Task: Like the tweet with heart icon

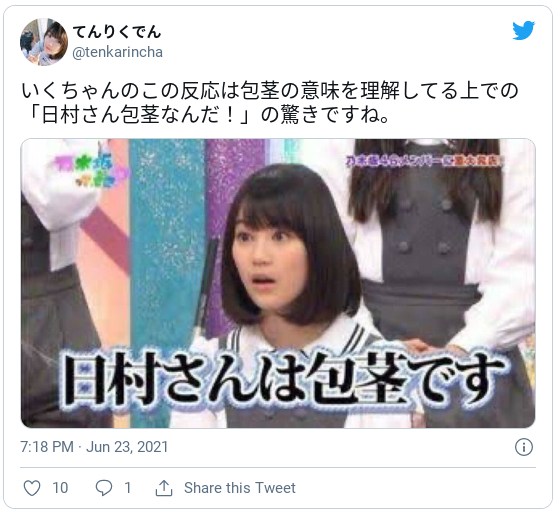Action: tap(32, 488)
